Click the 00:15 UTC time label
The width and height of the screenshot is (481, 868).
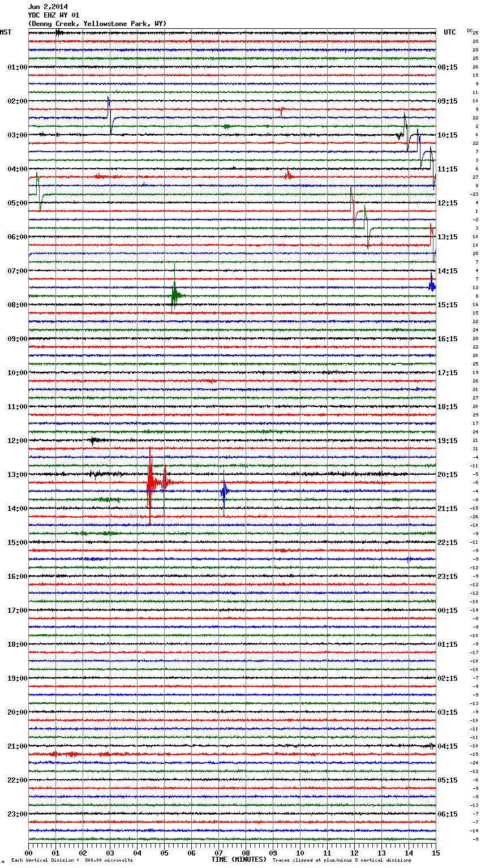point(447,611)
